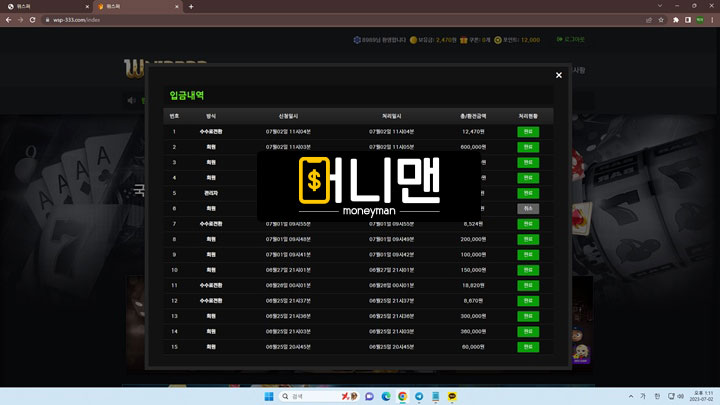
Task: Click the W site logo
Action: [134, 68]
